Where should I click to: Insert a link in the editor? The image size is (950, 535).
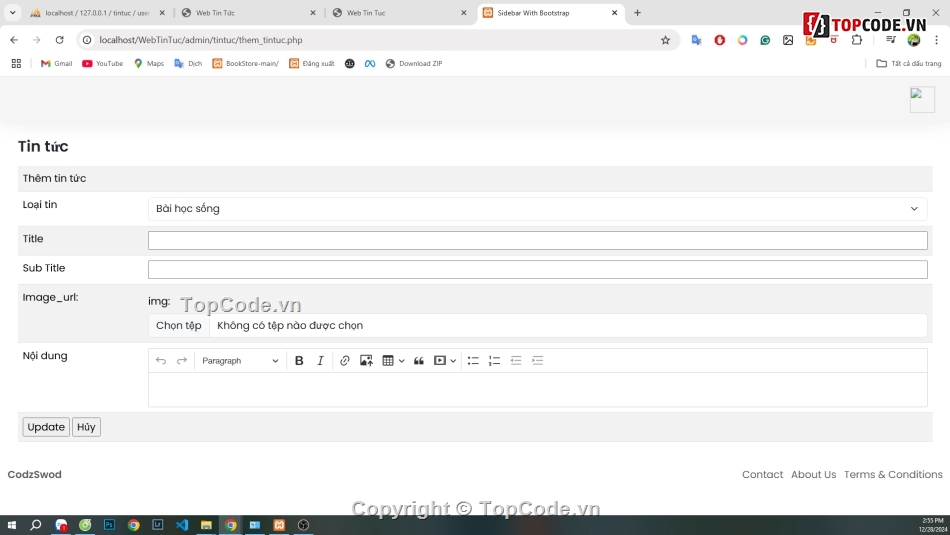point(345,361)
